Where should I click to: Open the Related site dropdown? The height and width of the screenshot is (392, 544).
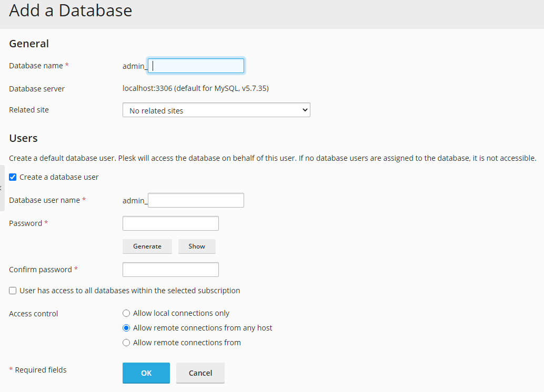(x=216, y=110)
